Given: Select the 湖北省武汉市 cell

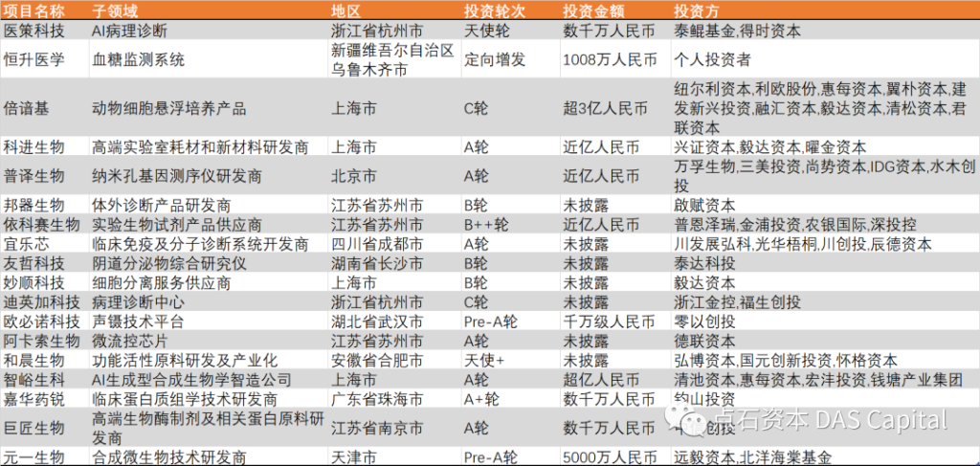Looking at the screenshot, I should click(395, 321).
